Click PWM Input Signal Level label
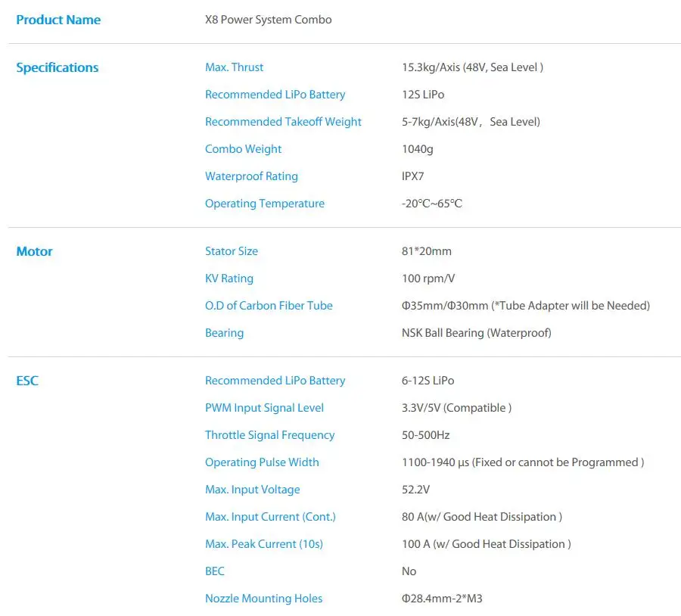681x616 pixels. (265, 408)
